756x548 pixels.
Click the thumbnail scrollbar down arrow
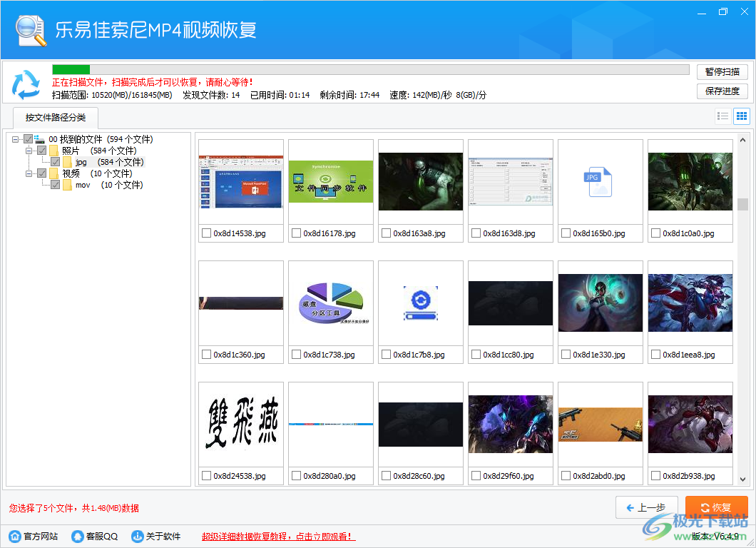pyautogui.click(x=743, y=479)
